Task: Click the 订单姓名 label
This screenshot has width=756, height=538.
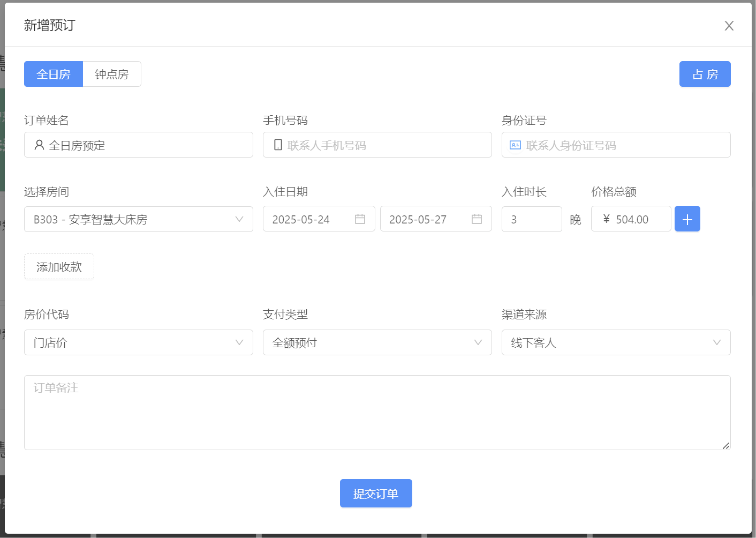Action: click(x=47, y=121)
